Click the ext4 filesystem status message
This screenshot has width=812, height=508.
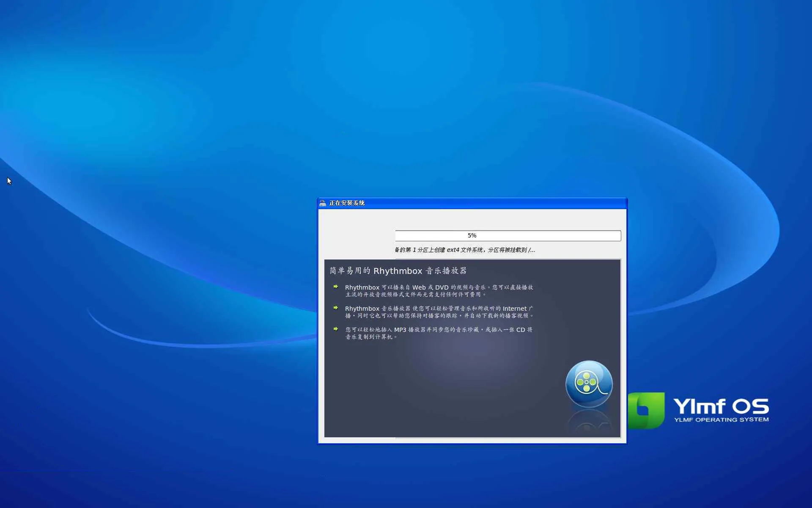464,250
